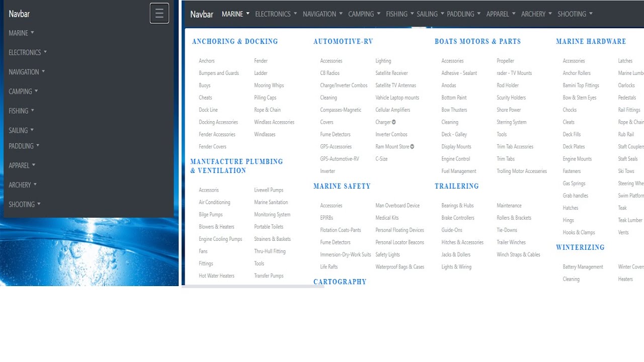The image size is (644, 362).
Task: Open Battery Management under Winterizing
Action: (x=583, y=267)
